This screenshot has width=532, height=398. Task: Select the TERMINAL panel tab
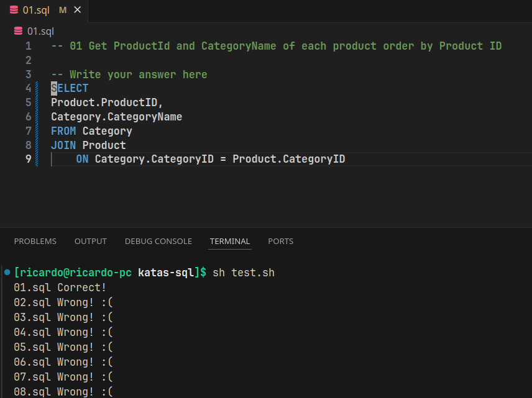tap(230, 241)
